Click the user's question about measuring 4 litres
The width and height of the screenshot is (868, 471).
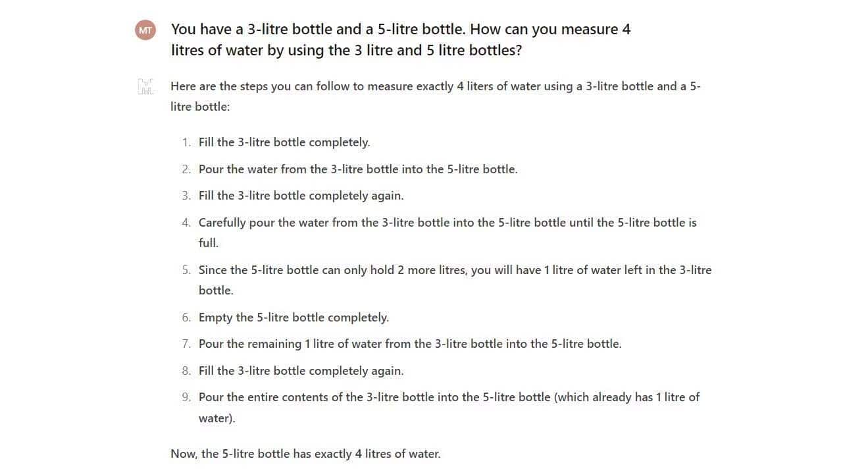point(400,40)
